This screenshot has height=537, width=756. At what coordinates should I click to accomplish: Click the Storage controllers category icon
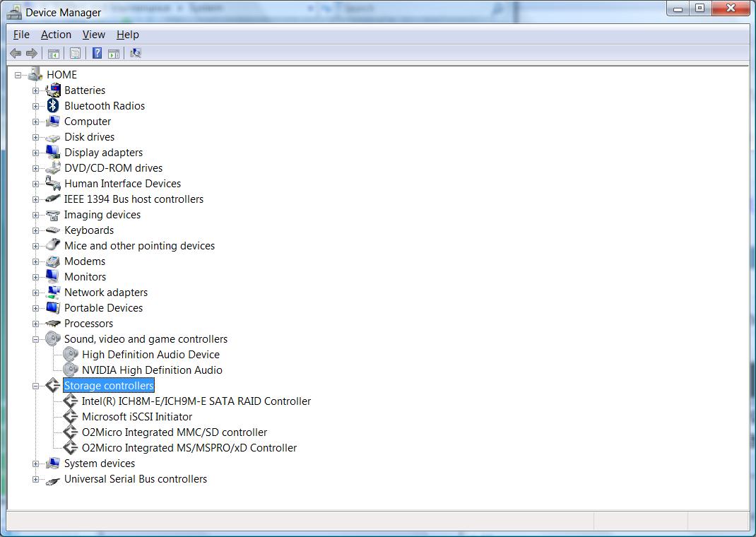click(53, 385)
